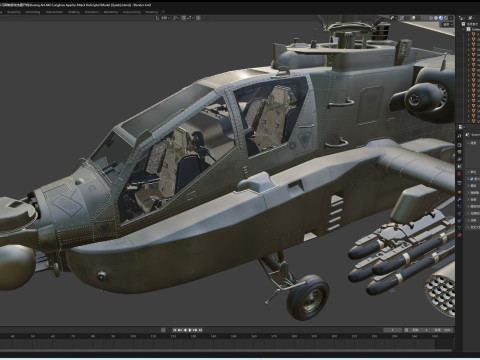
Task: Open the viewport Options dropdown below shading
Action: 447,24
